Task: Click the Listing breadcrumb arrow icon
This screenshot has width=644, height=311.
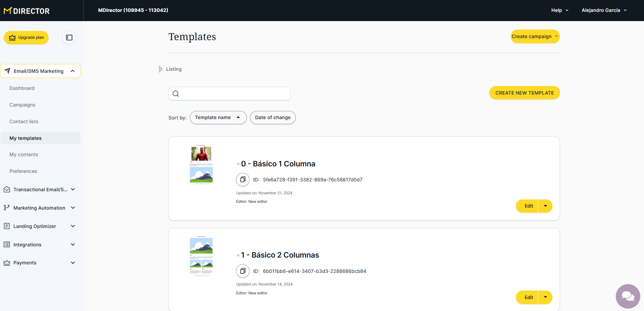Action: pos(161,69)
